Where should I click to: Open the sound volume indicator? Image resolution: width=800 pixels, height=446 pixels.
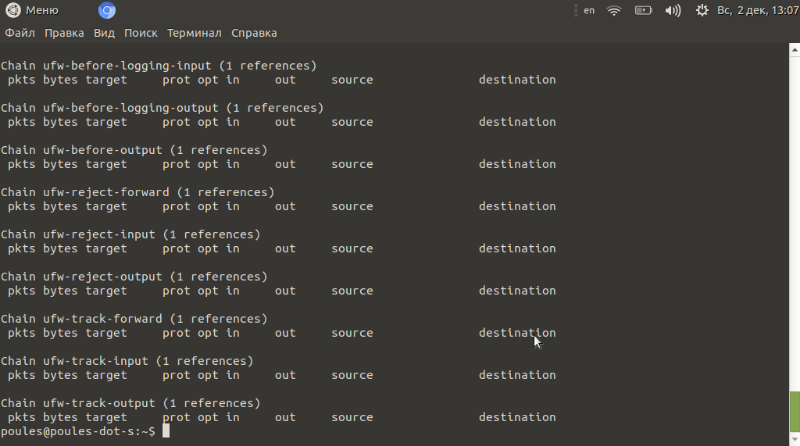tap(673, 10)
